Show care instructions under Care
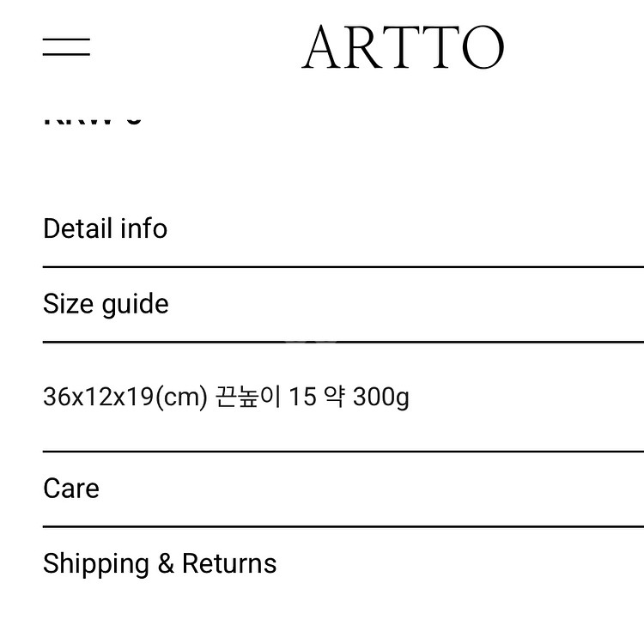 point(71,489)
